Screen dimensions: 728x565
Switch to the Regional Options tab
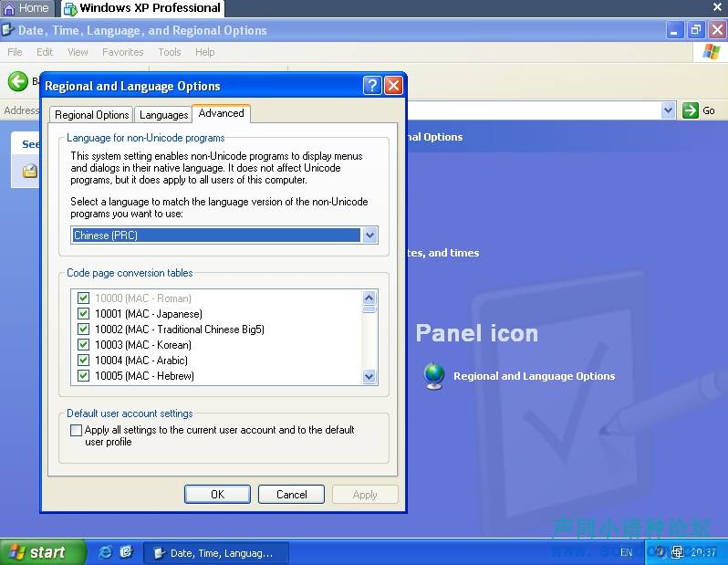coord(91,115)
